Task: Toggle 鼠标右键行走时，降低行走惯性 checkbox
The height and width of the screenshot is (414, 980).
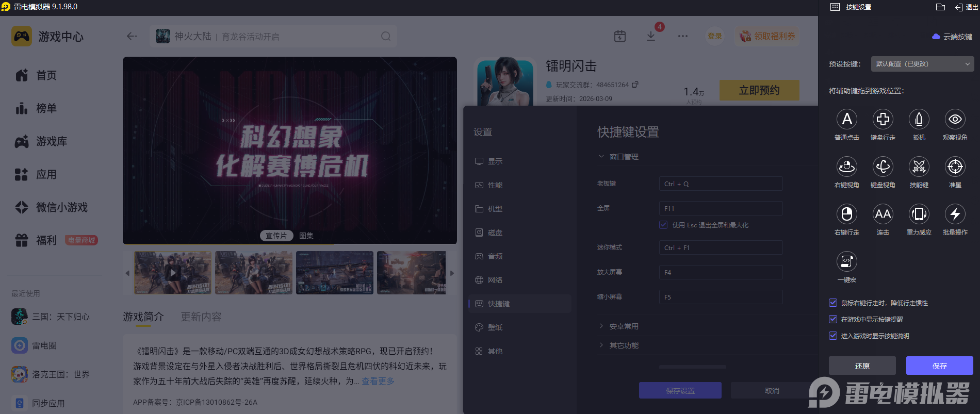Action: [x=832, y=303]
